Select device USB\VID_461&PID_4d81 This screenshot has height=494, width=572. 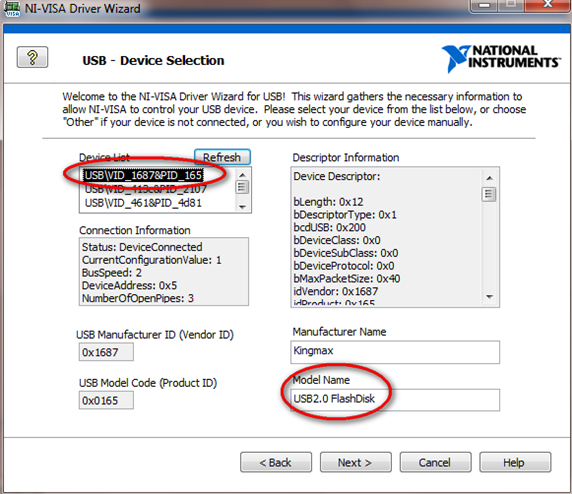click(143, 203)
